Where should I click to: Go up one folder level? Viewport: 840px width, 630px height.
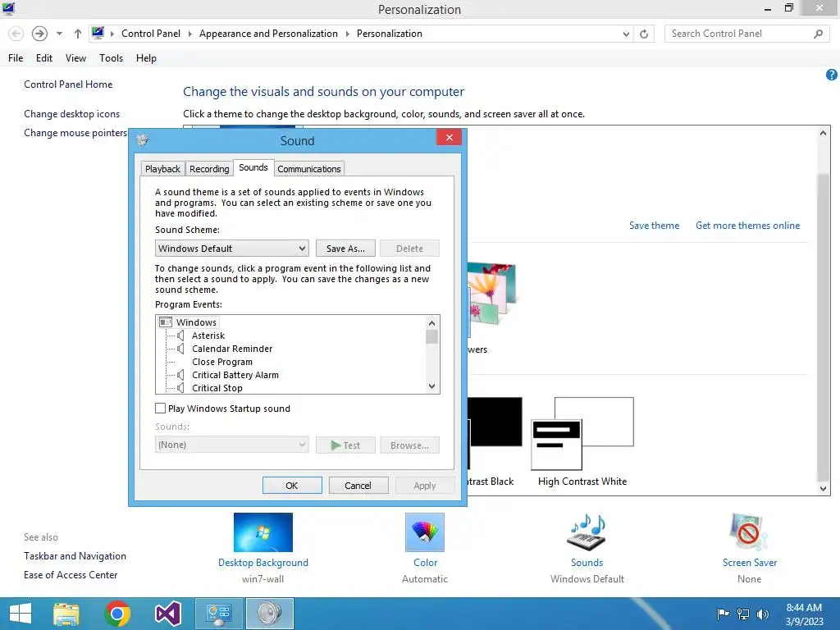(78, 34)
